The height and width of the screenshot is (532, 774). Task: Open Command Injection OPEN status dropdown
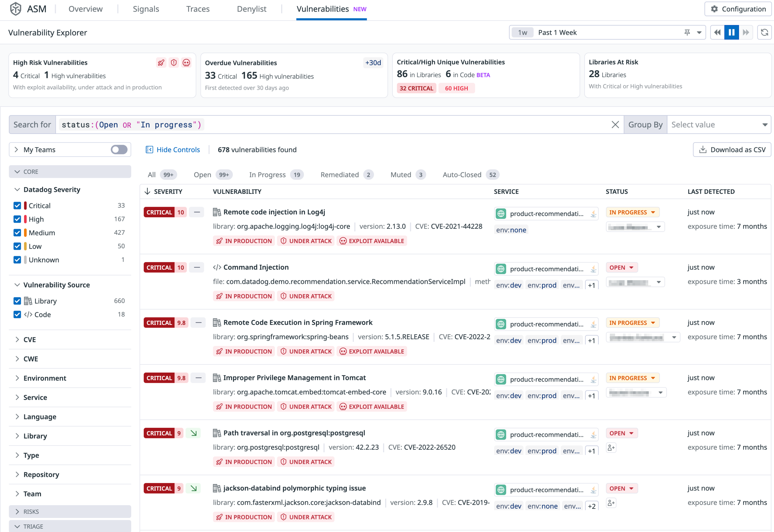tap(621, 267)
